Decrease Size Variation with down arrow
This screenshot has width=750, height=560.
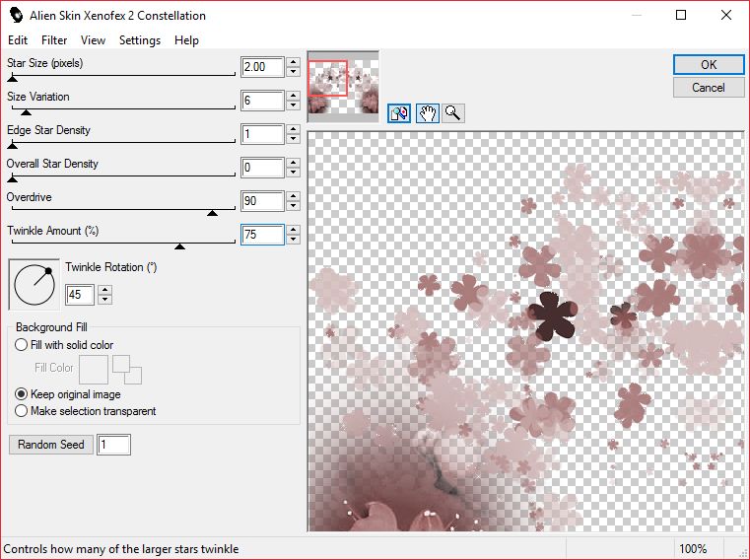click(x=294, y=105)
